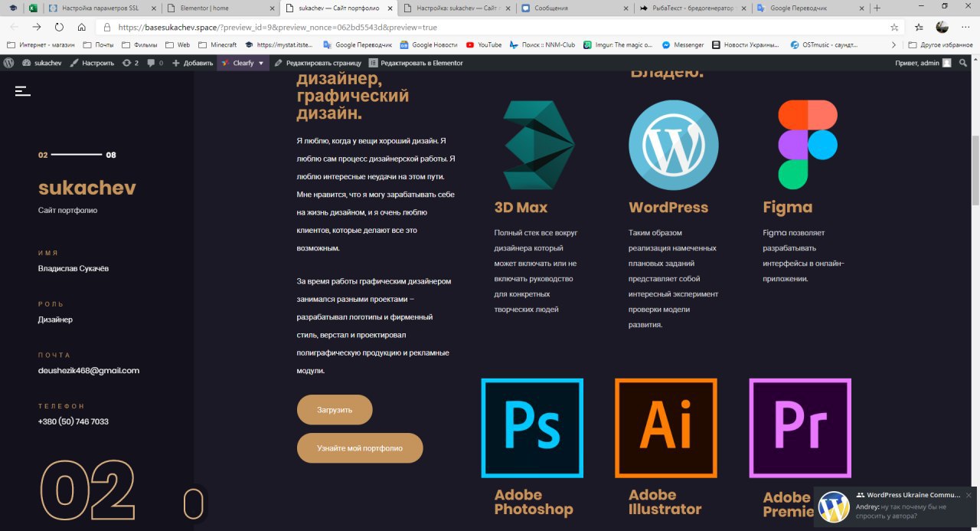Open the Почты bookmarks folder
This screenshot has height=531, width=980.
pos(98,44)
